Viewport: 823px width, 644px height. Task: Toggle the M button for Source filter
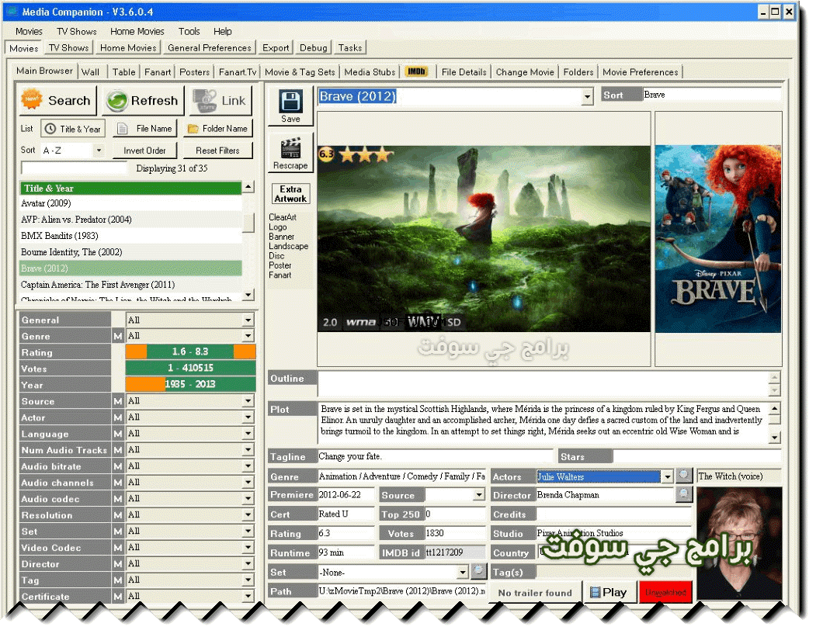tap(117, 401)
